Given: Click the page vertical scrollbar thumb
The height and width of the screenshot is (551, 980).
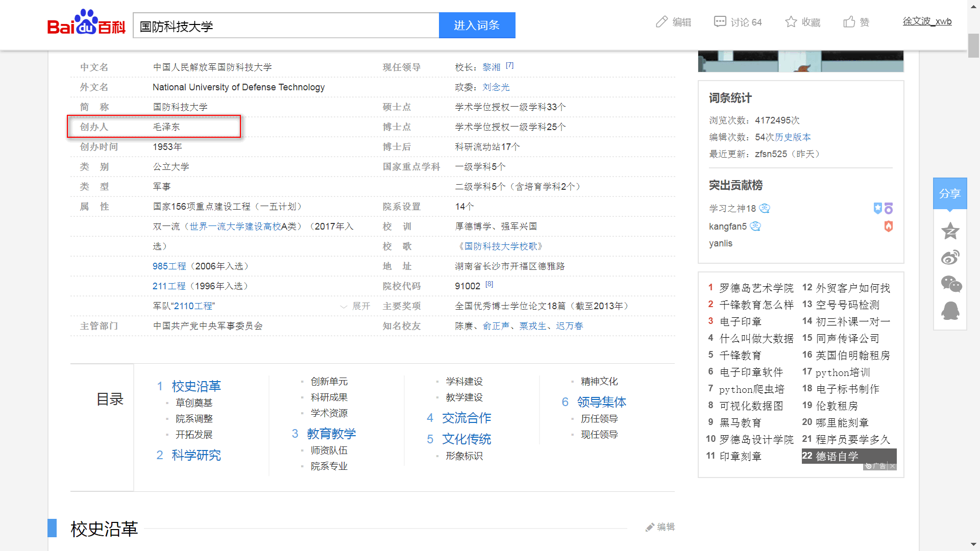Looking at the screenshot, I should pyautogui.click(x=973, y=46).
